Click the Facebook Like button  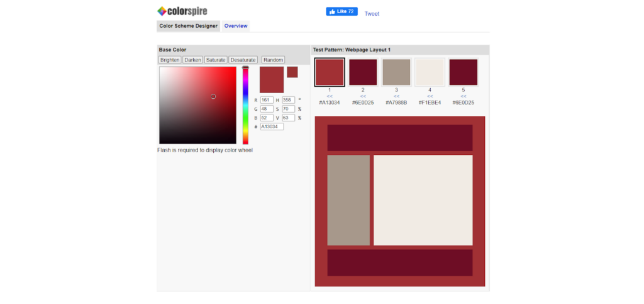tap(341, 11)
